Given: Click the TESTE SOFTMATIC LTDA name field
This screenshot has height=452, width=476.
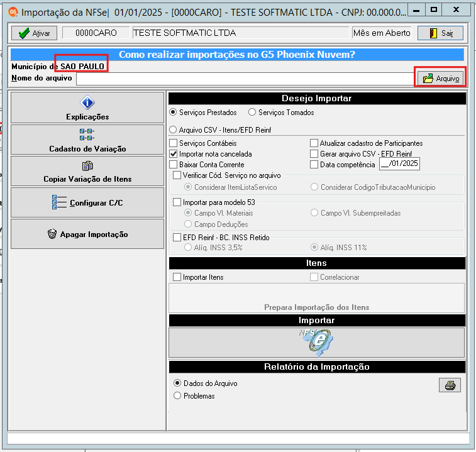Looking at the screenshot, I should pyautogui.click(x=241, y=33).
